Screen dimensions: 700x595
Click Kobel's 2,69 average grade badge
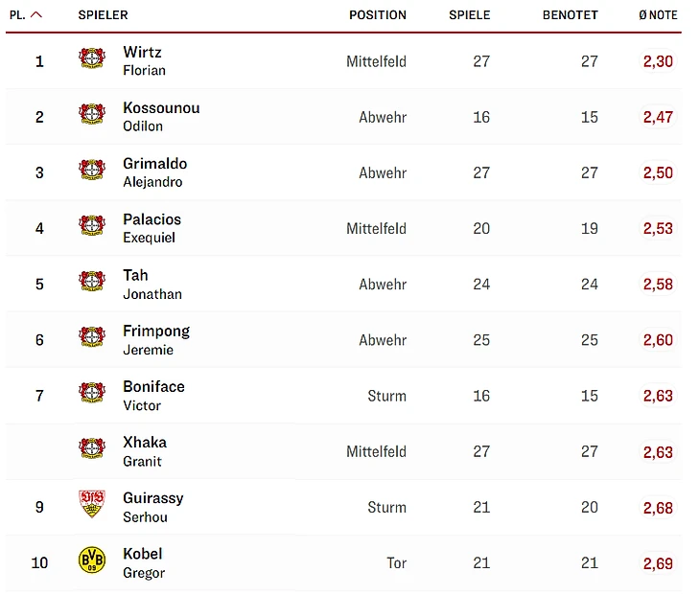pos(658,563)
